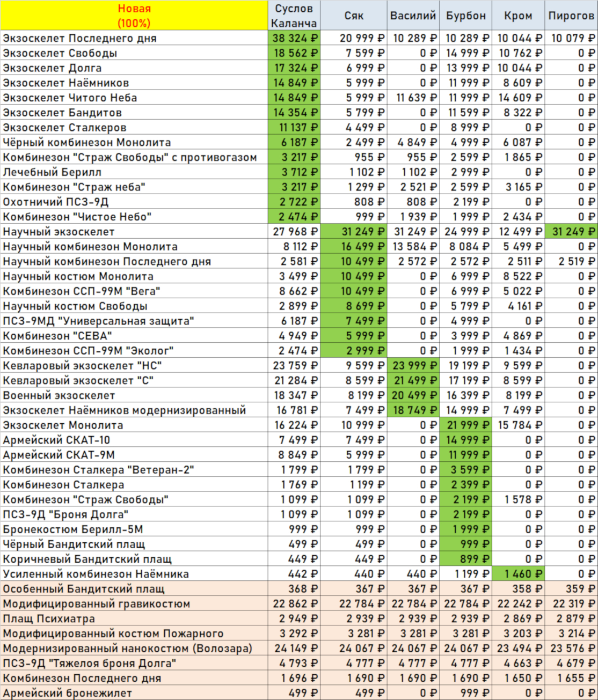Click the green cell "23 999 ₽"
This screenshot has height=700, width=598.
(x=413, y=366)
